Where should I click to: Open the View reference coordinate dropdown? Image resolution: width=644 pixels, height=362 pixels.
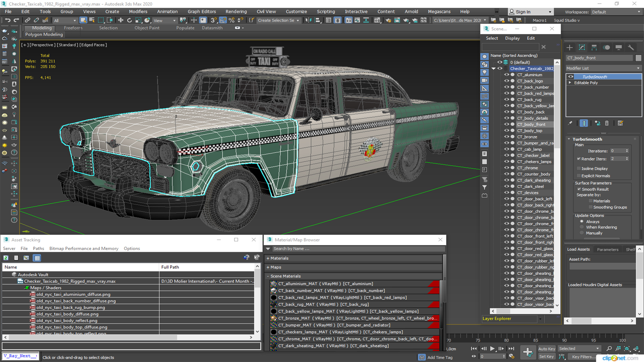pos(164,20)
